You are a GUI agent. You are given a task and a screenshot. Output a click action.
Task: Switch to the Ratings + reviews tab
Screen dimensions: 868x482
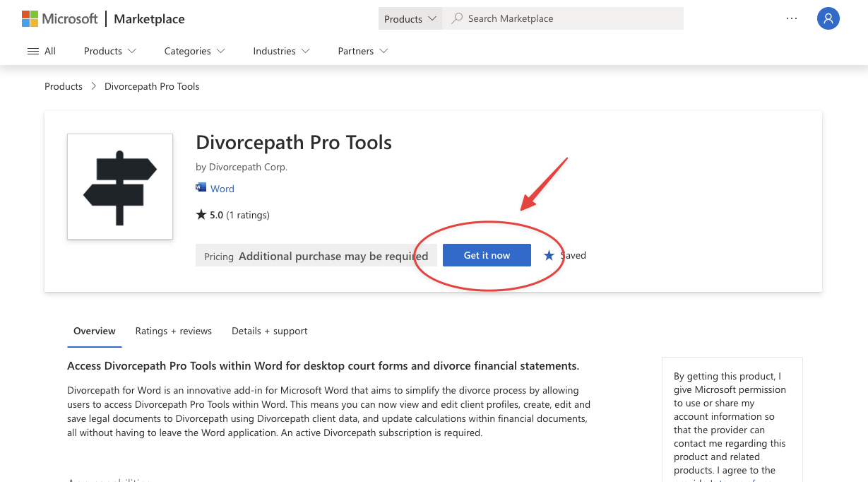[x=173, y=331]
